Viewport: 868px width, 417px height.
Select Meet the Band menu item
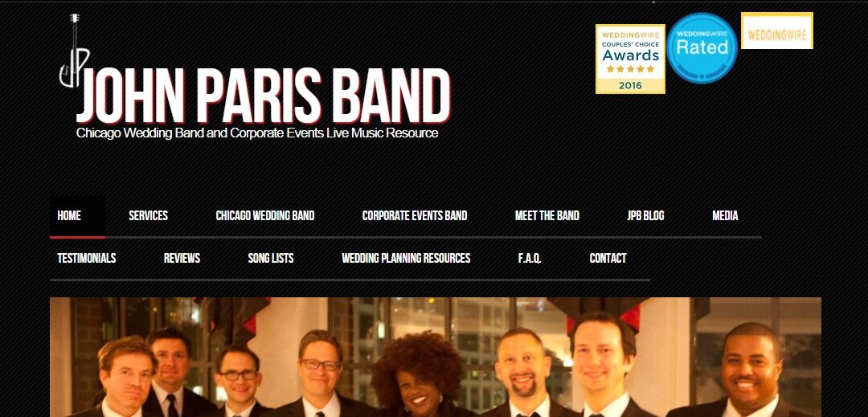coord(547,215)
